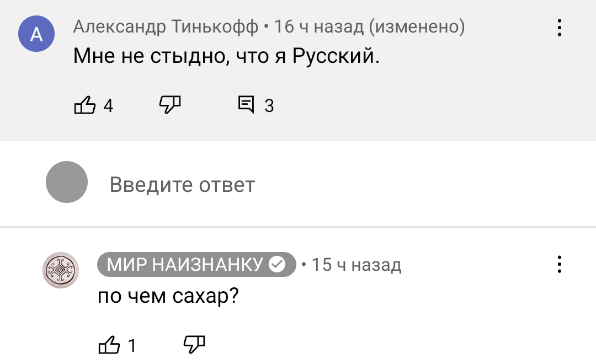Open the МИР НАИЗНАНКУ channel name badge

185,265
